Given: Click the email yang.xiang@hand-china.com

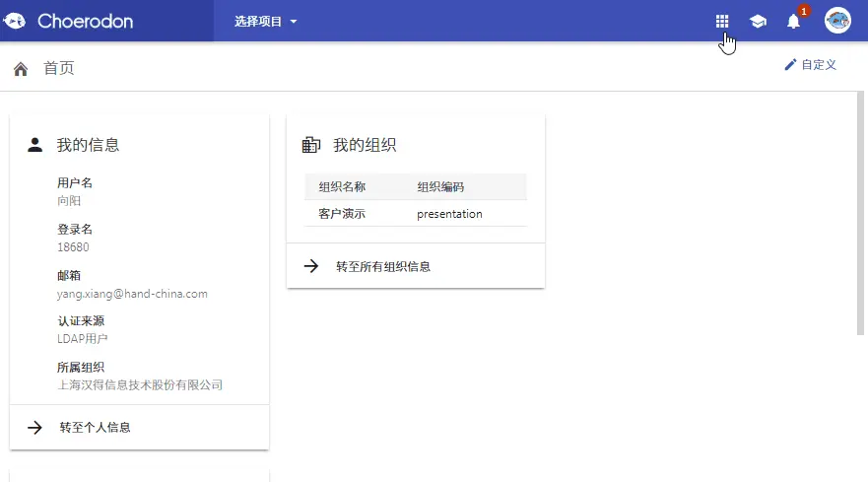Looking at the screenshot, I should tap(132, 294).
